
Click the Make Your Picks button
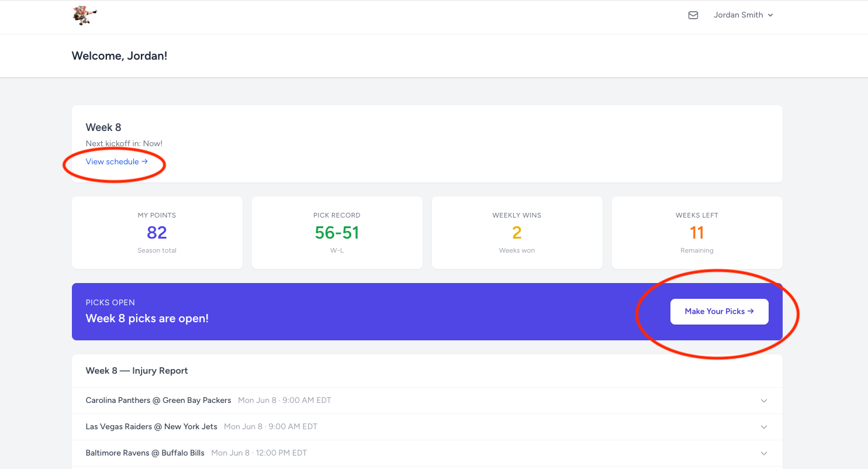pos(719,312)
